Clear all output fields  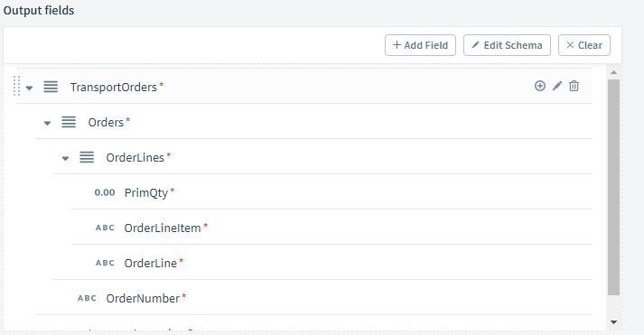point(584,45)
